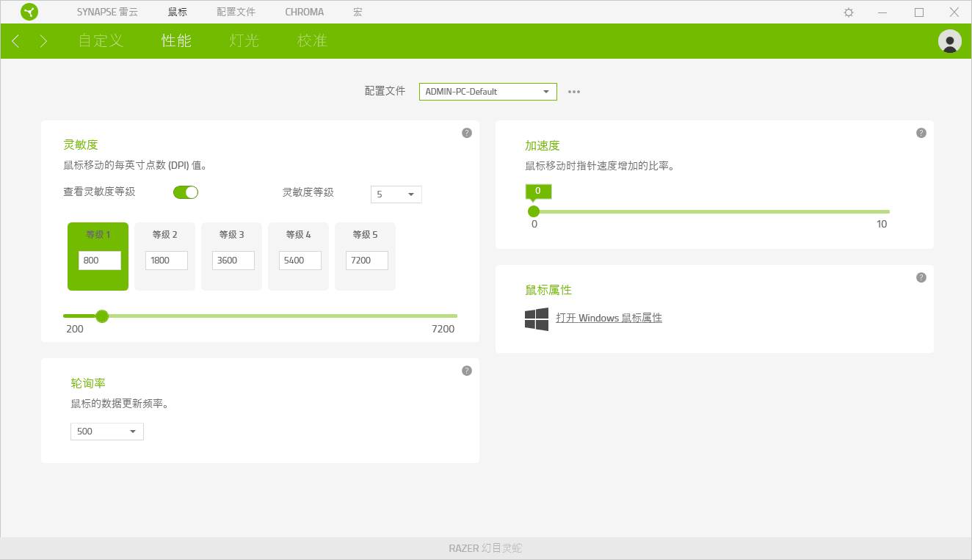The image size is (972, 560).
Task: Click the 800 DPI input field of 等级 1
Action: pyautogui.click(x=98, y=260)
